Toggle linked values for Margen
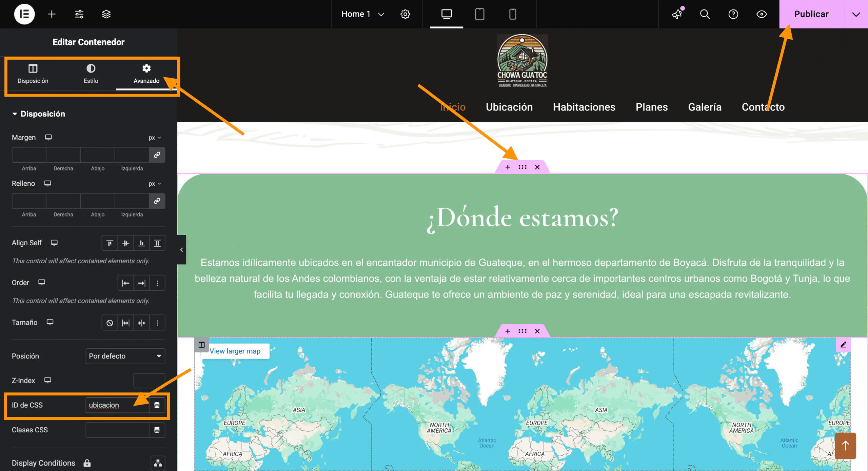The image size is (868, 471). (157, 155)
